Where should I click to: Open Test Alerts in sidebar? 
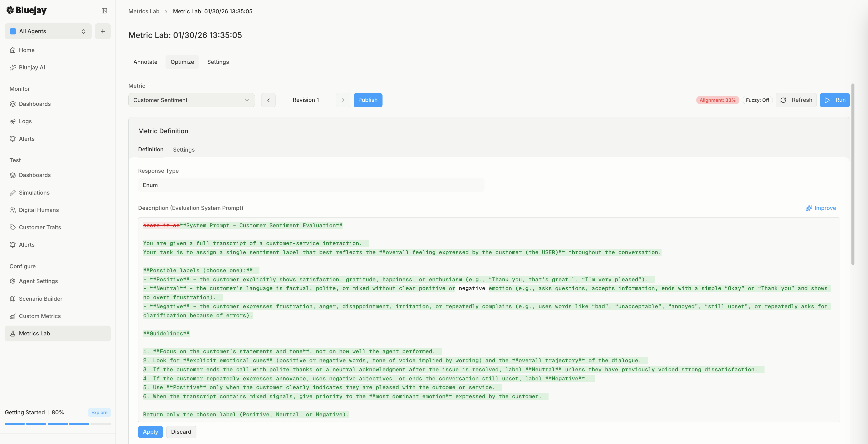click(x=58, y=245)
